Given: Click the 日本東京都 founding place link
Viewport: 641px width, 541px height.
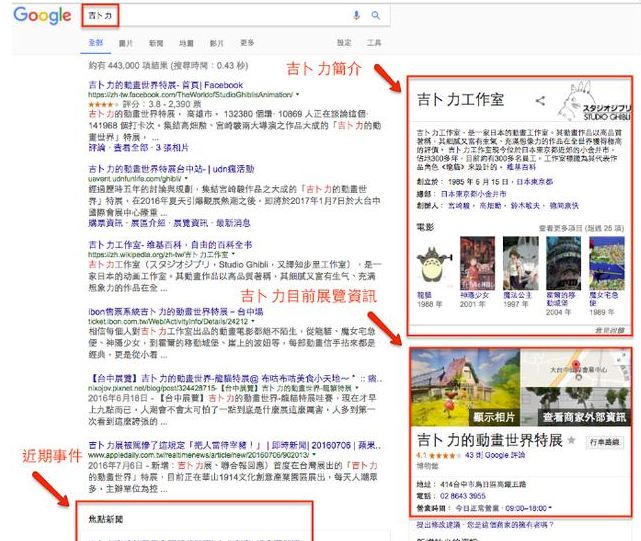Looking at the screenshot, I should click(534, 182).
